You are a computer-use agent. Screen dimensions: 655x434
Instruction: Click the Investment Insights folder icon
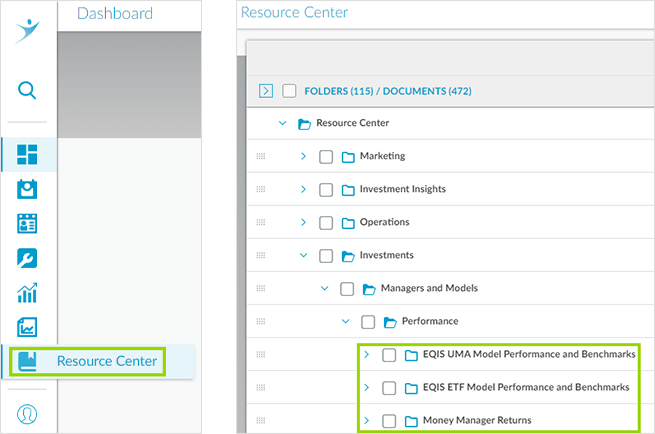pyautogui.click(x=348, y=190)
